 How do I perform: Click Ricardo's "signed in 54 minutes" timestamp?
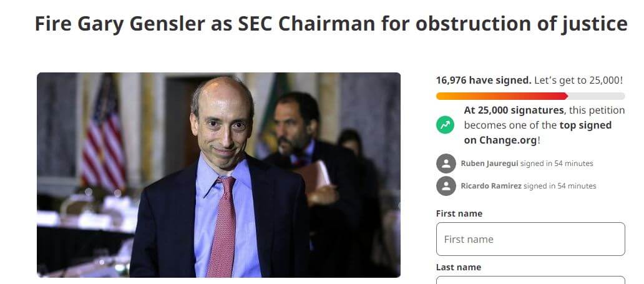[x=560, y=186]
